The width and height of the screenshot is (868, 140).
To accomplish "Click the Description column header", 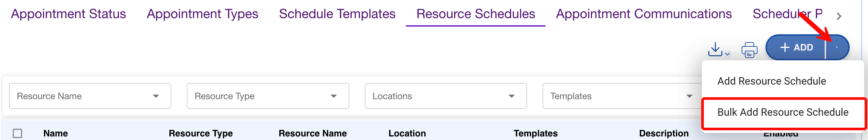I will click(663, 134).
